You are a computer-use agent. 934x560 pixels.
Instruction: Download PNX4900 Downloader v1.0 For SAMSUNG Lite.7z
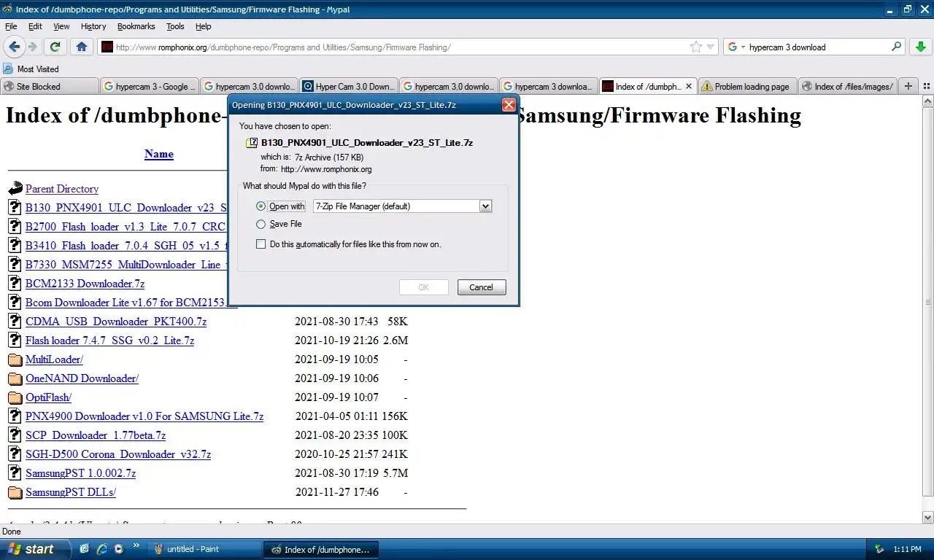pyautogui.click(x=144, y=416)
